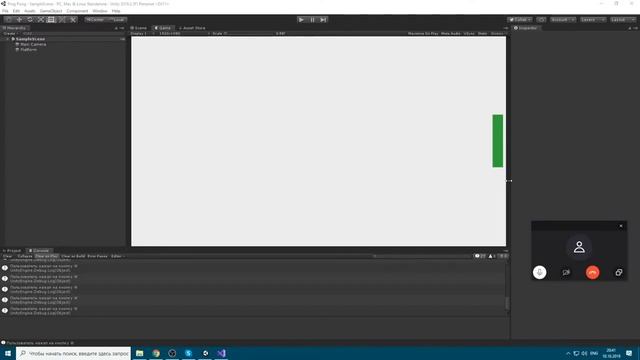
Task: Switch to the Asset Store tab
Action: (192, 28)
